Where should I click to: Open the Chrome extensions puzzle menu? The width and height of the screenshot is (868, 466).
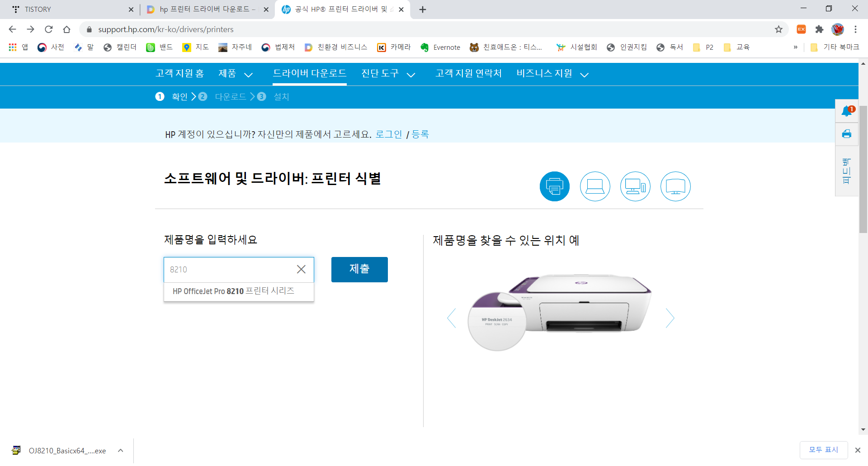pyautogui.click(x=819, y=29)
